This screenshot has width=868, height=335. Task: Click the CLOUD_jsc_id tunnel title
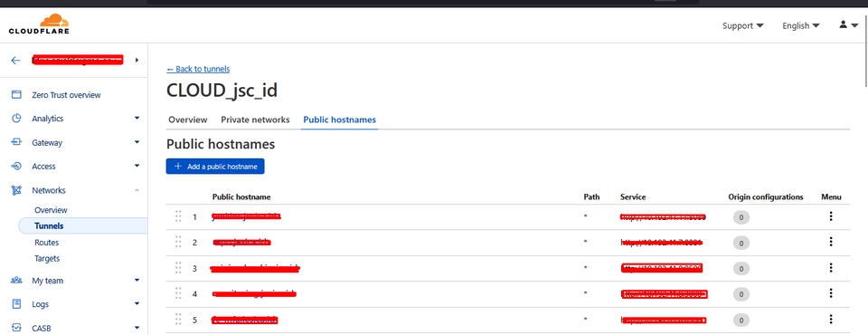(x=222, y=91)
